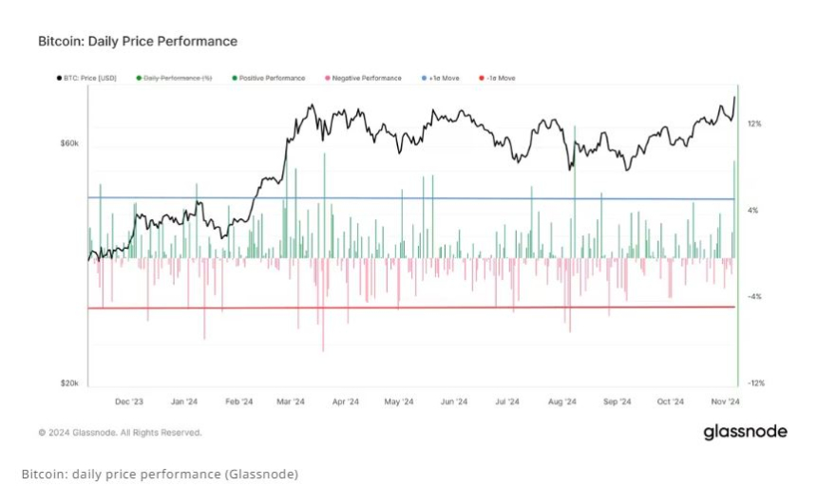Click the chart title Bitcoin: Daily Price Performance
Image resolution: width=817 pixels, height=504 pixels.
click(138, 41)
